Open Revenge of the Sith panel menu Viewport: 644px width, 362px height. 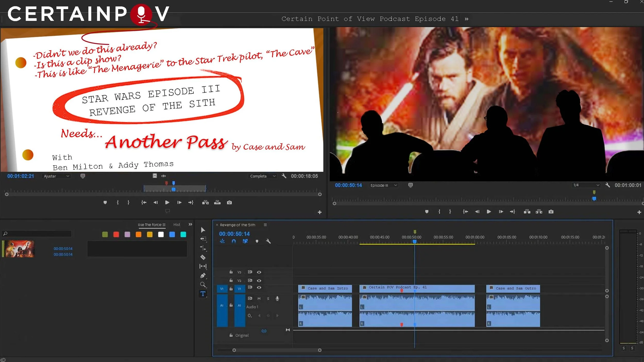265,225
